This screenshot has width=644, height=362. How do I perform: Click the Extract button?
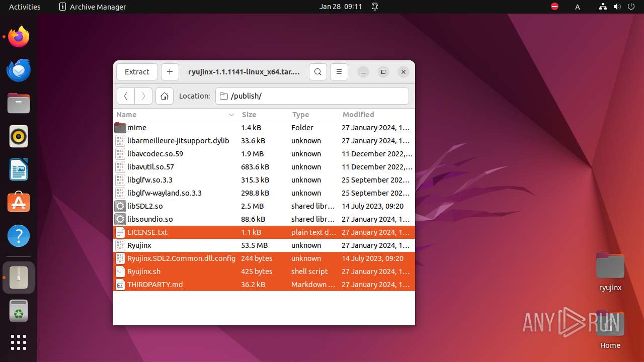click(x=137, y=72)
